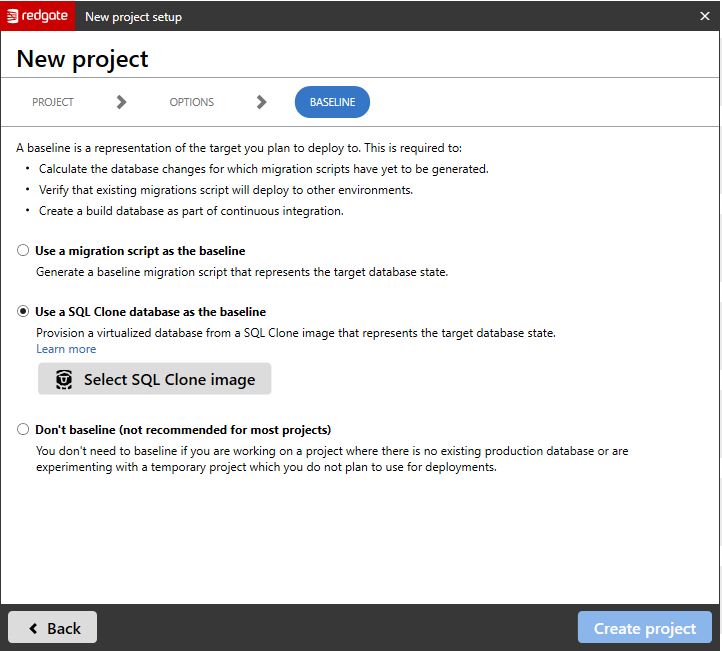722x651 pixels.
Task: Click the chevron arrow after OPTIONS
Action: pos(261,102)
